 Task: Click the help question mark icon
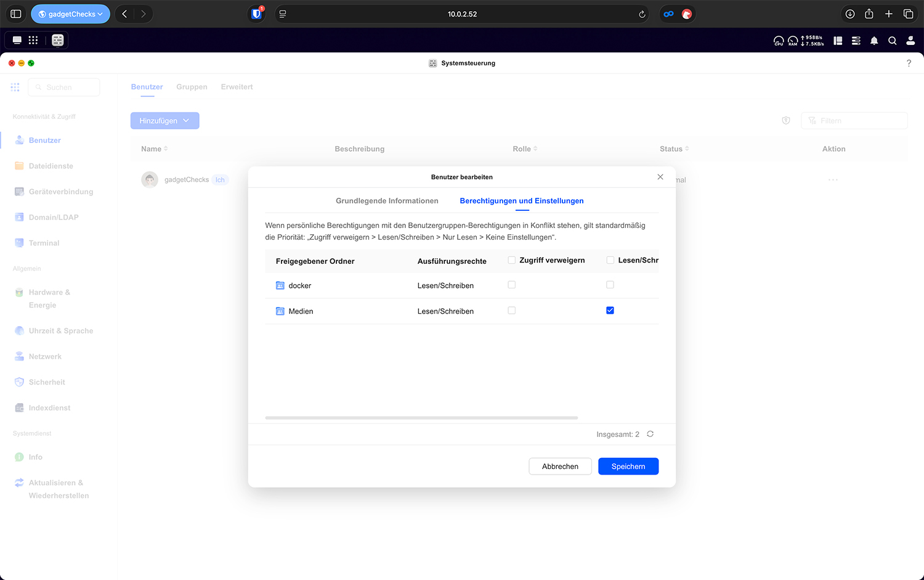coord(908,63)
